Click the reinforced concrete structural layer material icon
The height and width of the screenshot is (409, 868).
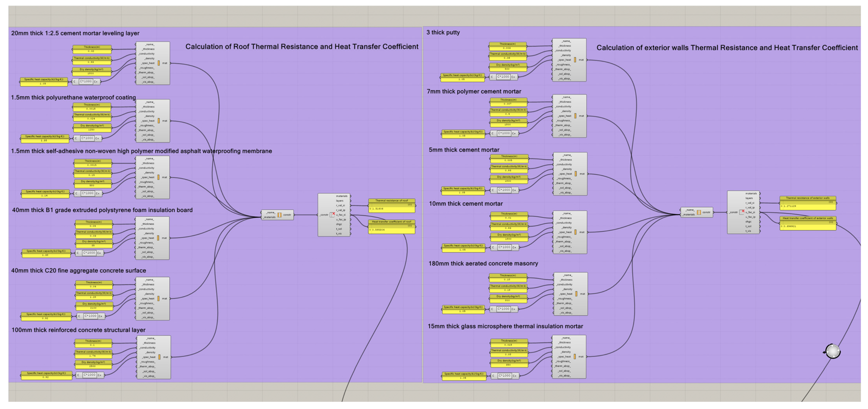click(159, 357)
